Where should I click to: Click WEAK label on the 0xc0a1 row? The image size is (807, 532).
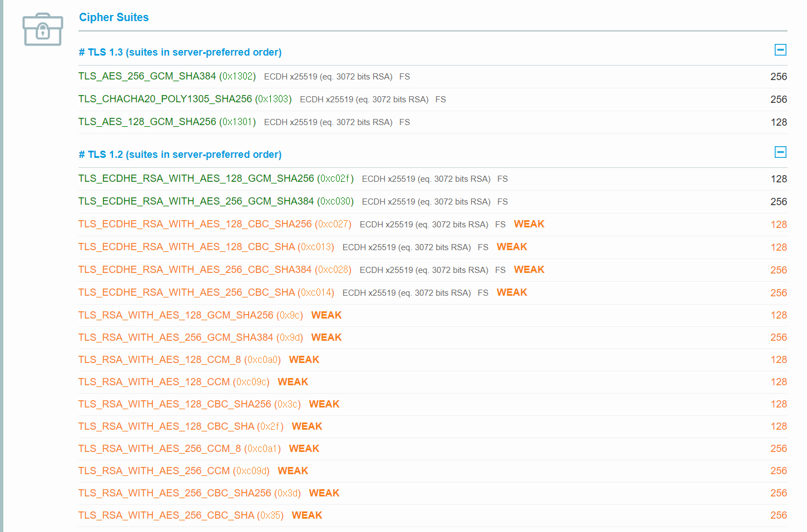pyautogui.click(x=304, y=449)
